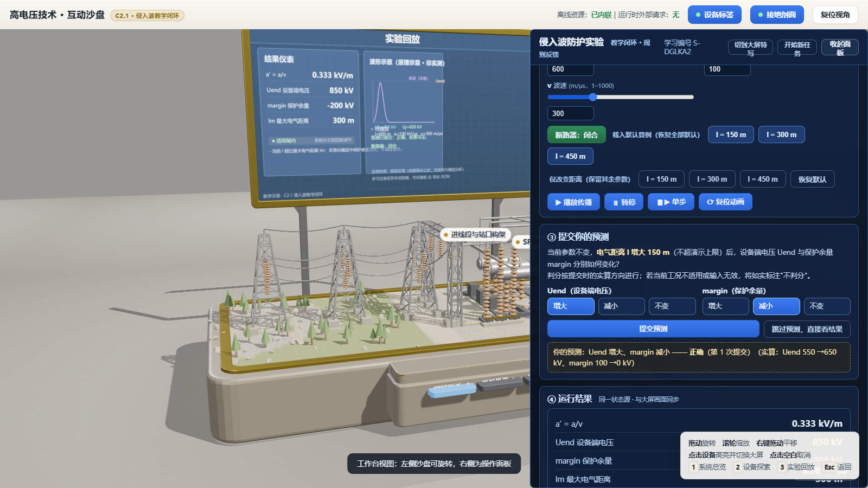Load default case l = 150 m
The height and width of the screenshot is (488, 868).
click(x=731, y=134)
